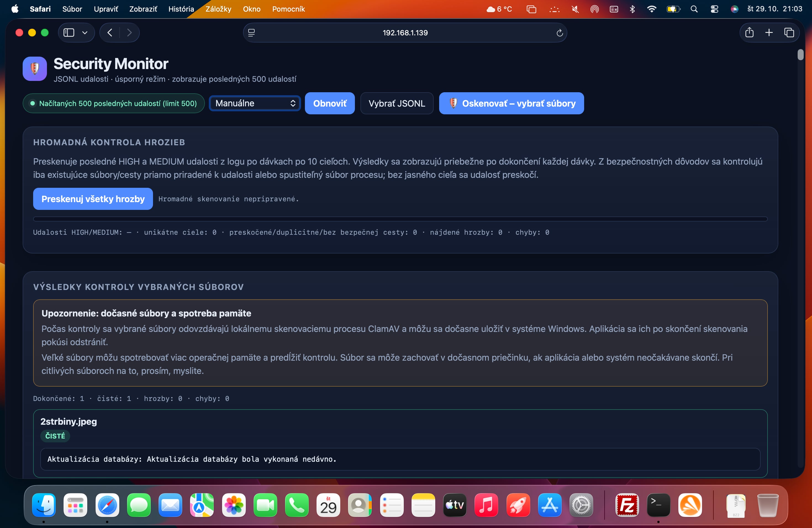Open the Safari Share button

click(749, 32)
